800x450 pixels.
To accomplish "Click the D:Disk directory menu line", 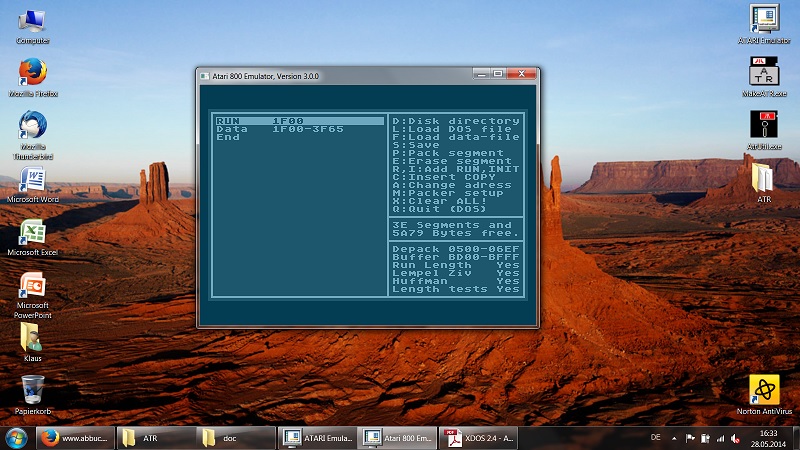I will (x=456, y=121).
